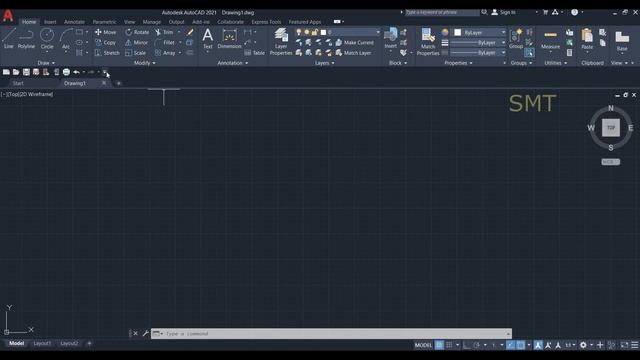Select the Line drawing tool
Image resolution: width=640 pixels, height=360 pixels.
point(9,39)
